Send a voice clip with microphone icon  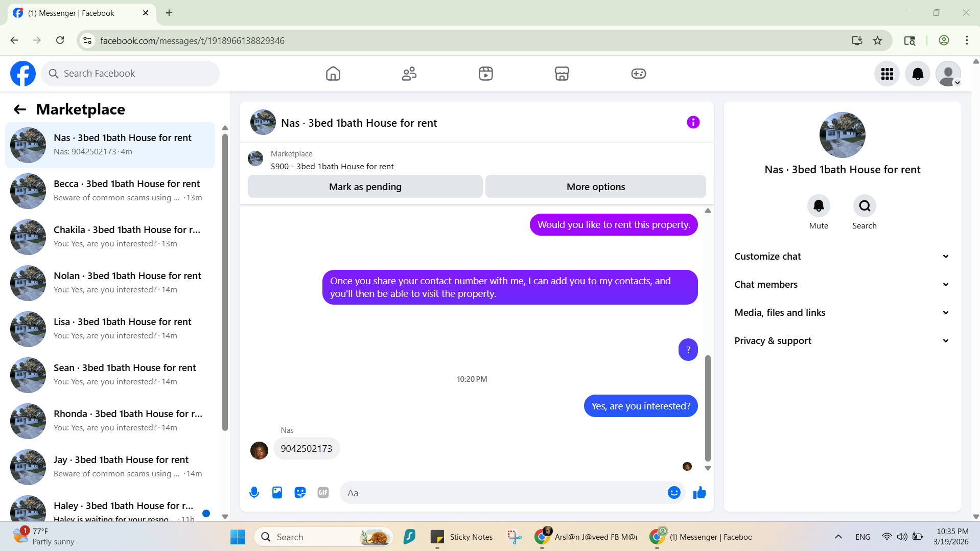[x=254, y=493]
